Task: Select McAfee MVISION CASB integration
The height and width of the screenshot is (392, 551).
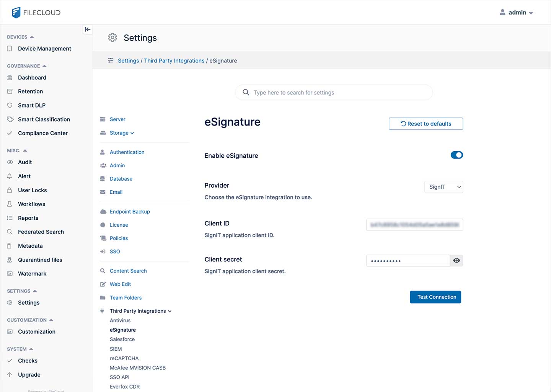Action: point(138,368)
